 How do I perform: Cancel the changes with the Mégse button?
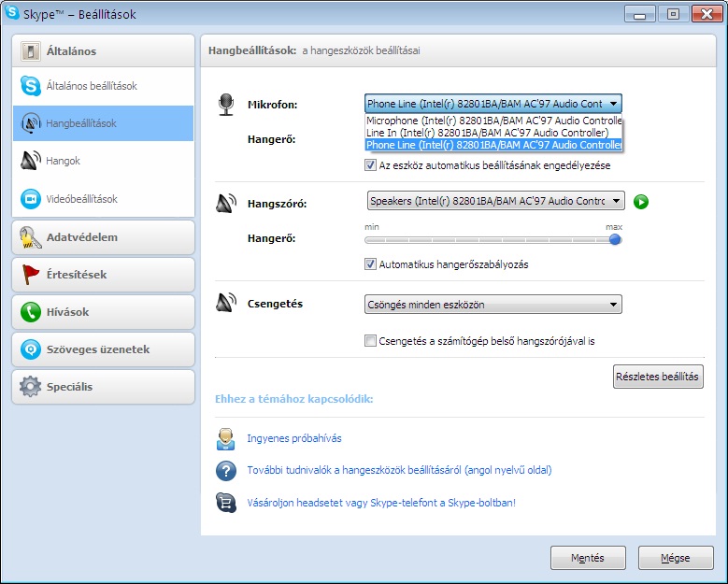point(676,558)
